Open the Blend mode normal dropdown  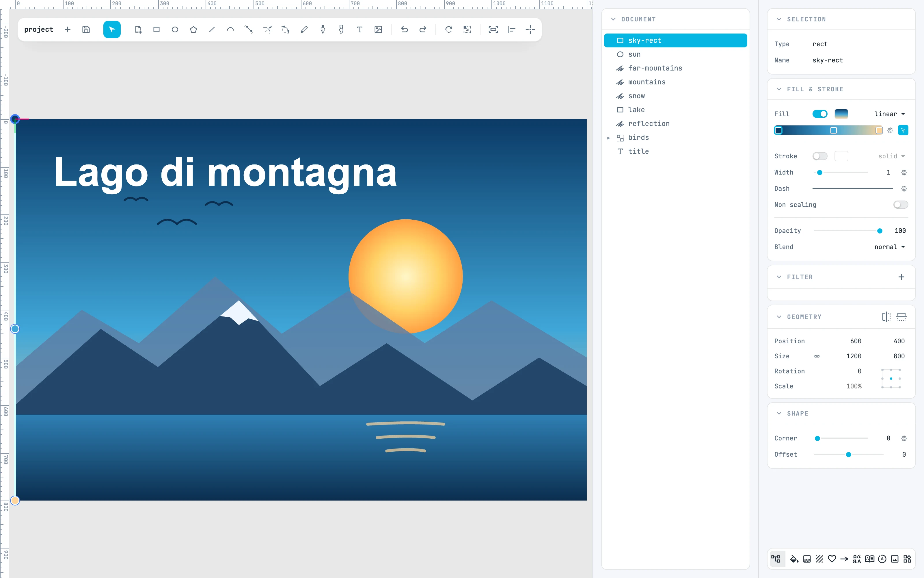tap(890, 247)
